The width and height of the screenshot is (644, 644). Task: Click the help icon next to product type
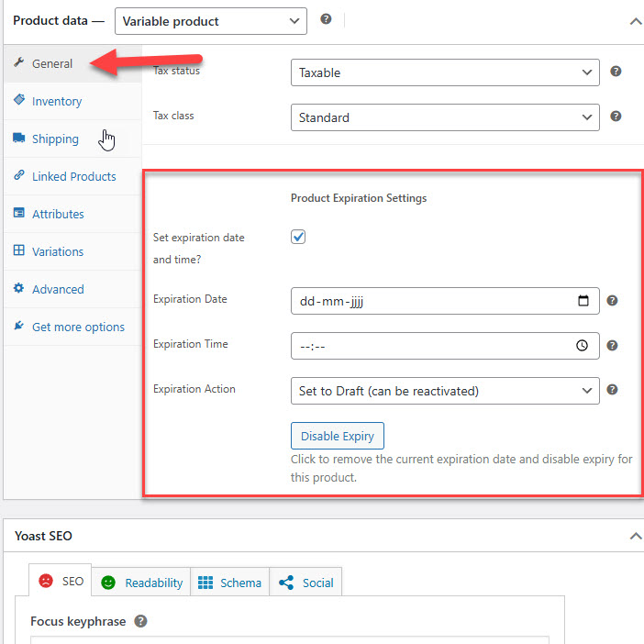326,19
